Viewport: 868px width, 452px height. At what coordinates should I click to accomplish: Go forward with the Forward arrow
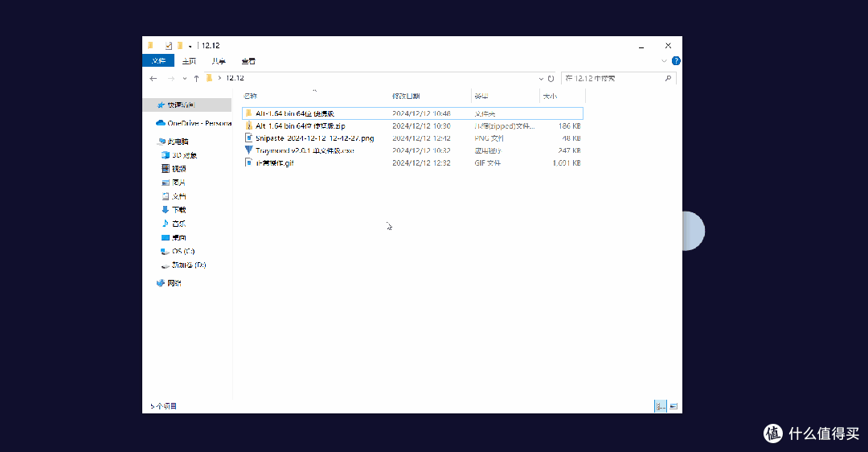(171, 79)
